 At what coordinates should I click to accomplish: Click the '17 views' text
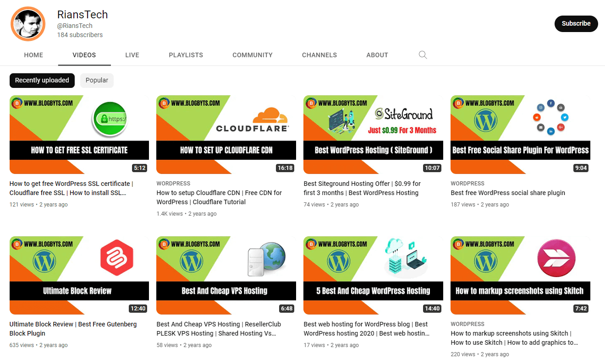[314, 345]
